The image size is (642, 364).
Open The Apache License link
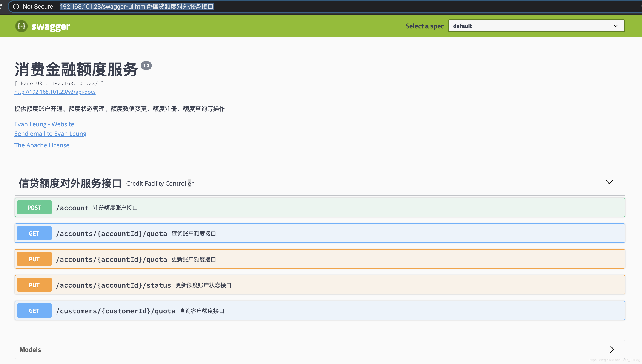42,145
